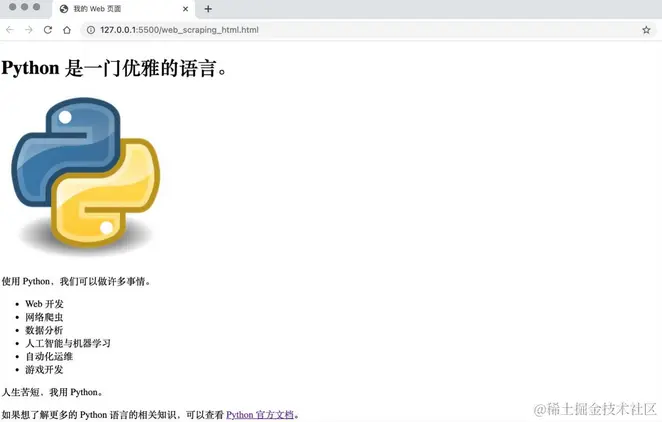Click the paragraph 使用 Python，我们可以做许多事情。
Viewport: 662px width, 422px height.
(76, 281)
